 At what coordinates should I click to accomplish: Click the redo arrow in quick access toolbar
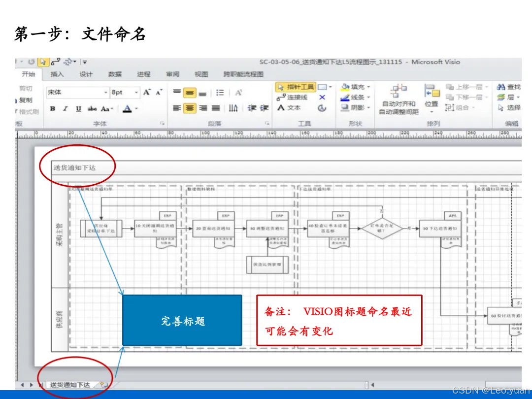pyautogui.click(x=31, y=62)
